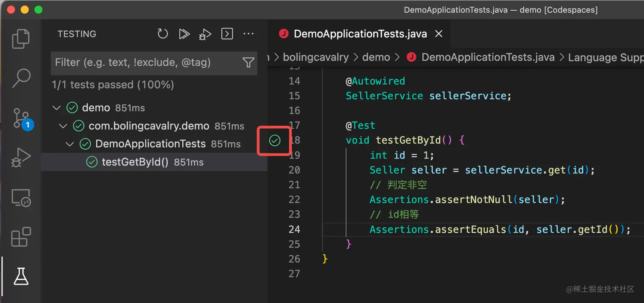This screenshot has width=644, height=303.
Task: Click passed checkmark next to testGetById()
Action: tap(92, 162)
